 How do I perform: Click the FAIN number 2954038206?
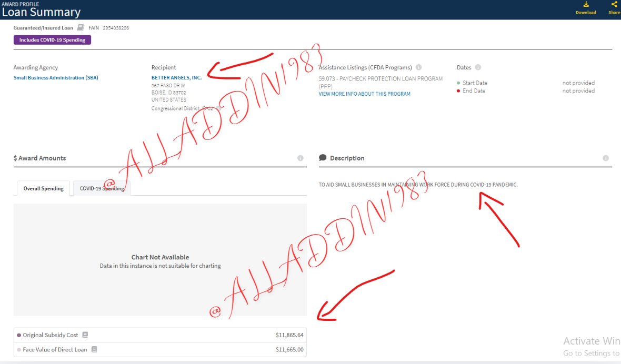[x=116, y=28]
